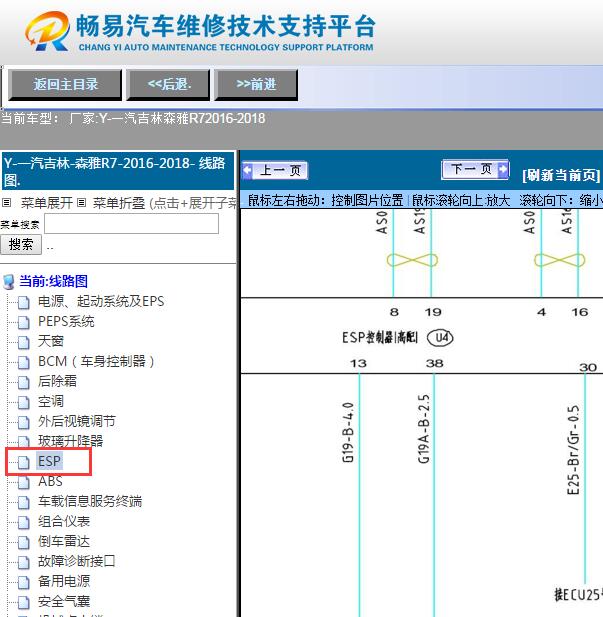The image size is (603, 617).
Task: Click pin number 13 in diagram
Action: point(358,363)
